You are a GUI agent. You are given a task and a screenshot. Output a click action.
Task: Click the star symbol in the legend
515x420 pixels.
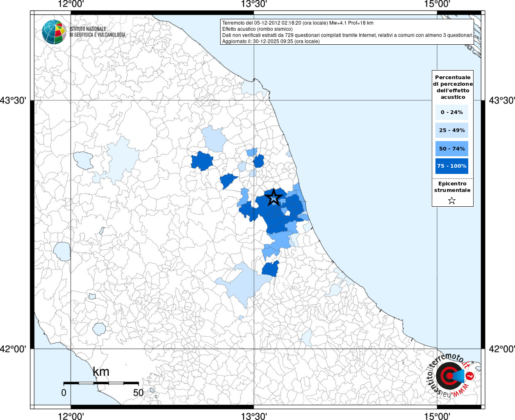click(452, 201)
